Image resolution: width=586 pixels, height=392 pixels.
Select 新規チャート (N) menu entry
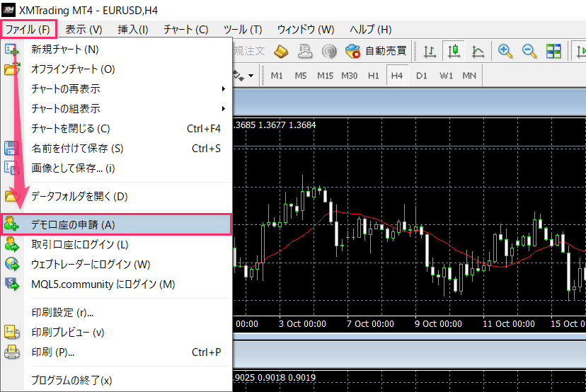pos(116,50)
